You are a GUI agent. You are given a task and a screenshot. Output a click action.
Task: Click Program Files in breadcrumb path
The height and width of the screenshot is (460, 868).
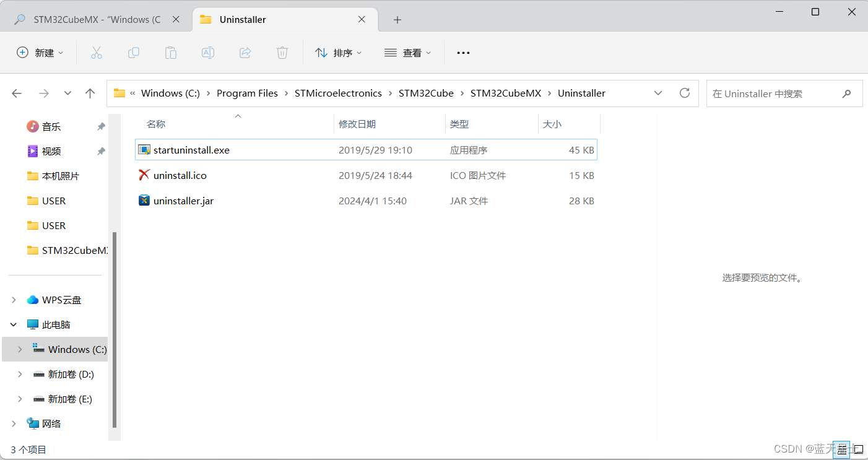tap(247, 93)
